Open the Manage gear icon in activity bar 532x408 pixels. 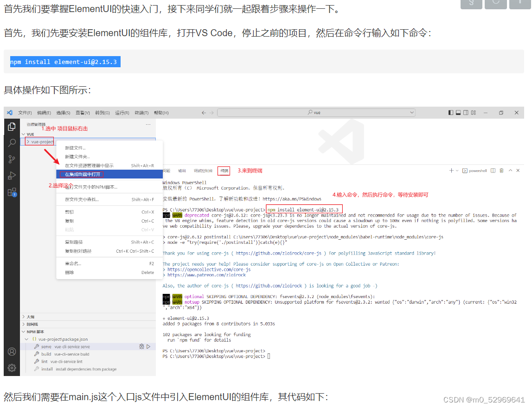click(12, 368)
